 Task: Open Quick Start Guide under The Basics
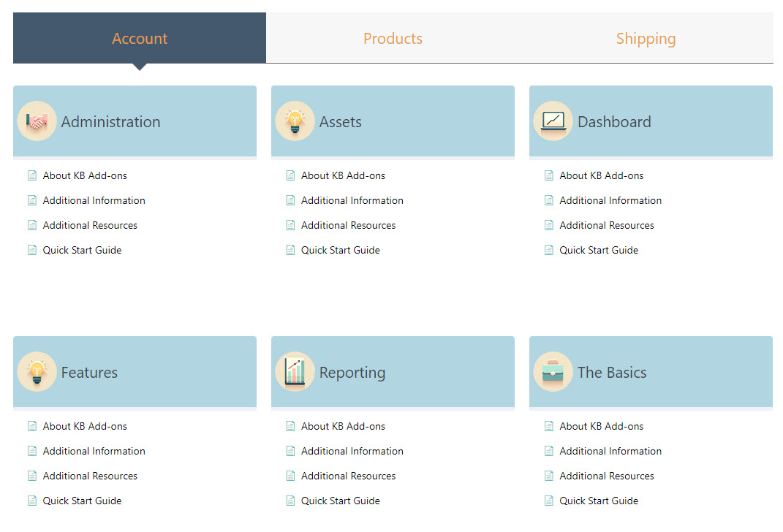[x=598, y=501]
